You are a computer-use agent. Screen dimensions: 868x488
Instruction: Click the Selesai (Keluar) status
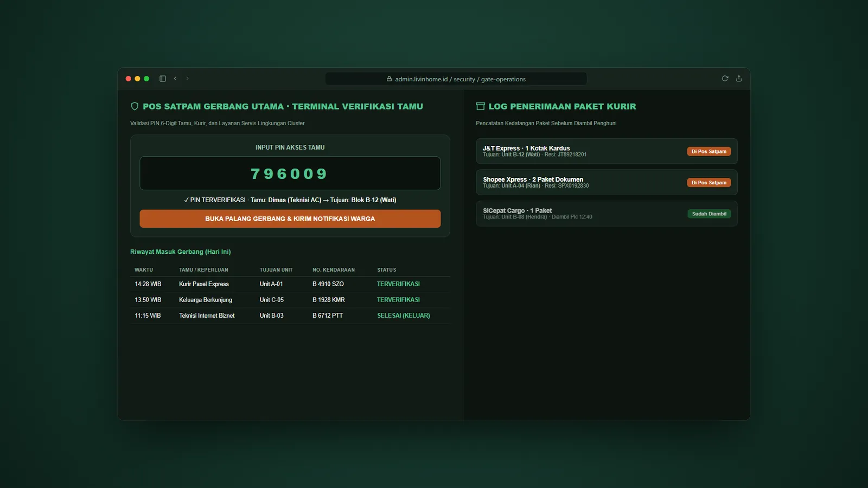[x=404, y=316]
